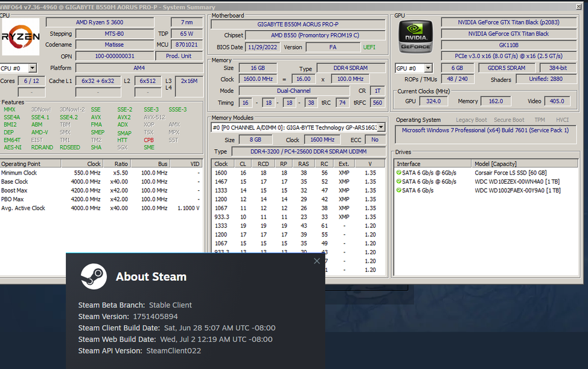
Task: Click the Secure Boot indicator
Action: [509, 120]
